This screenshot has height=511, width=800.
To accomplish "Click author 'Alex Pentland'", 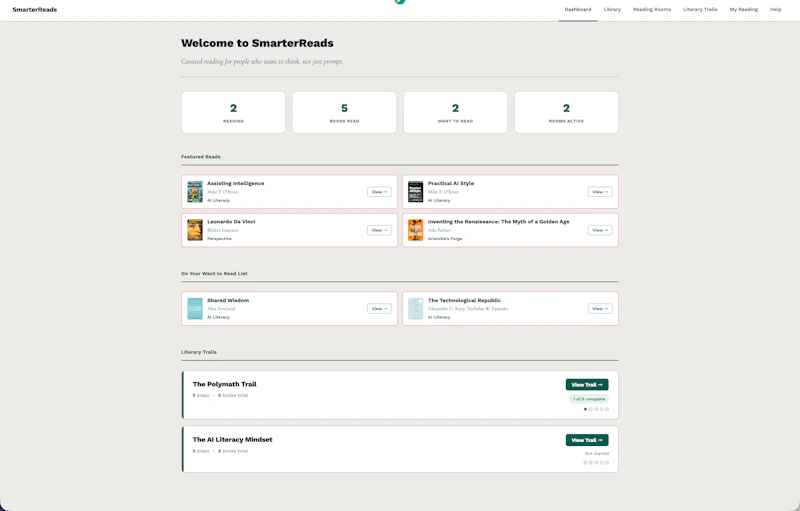I will (x=221, y=309).
